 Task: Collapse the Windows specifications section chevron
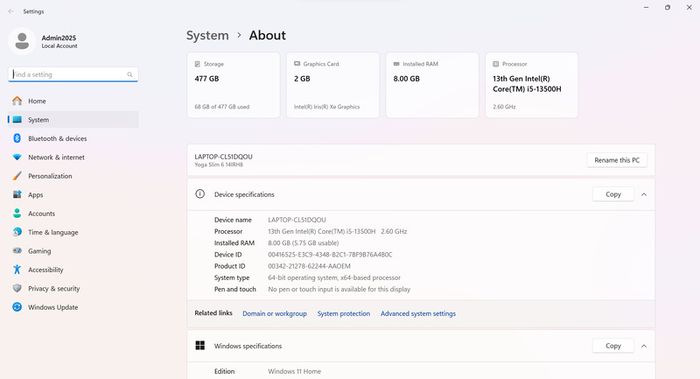coord(644,346)
